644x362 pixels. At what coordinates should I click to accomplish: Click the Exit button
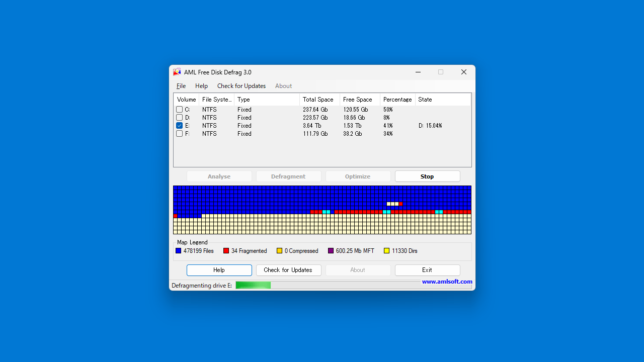click(x=427, y=270)
